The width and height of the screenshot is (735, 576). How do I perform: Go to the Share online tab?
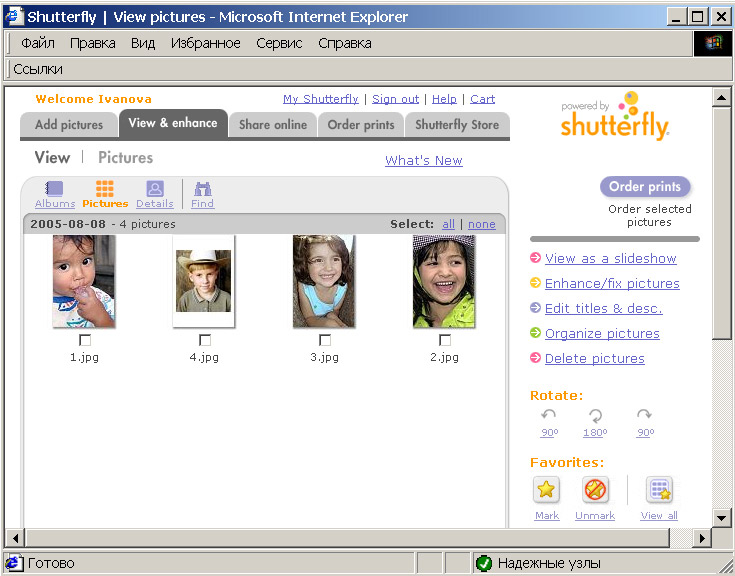273,125
